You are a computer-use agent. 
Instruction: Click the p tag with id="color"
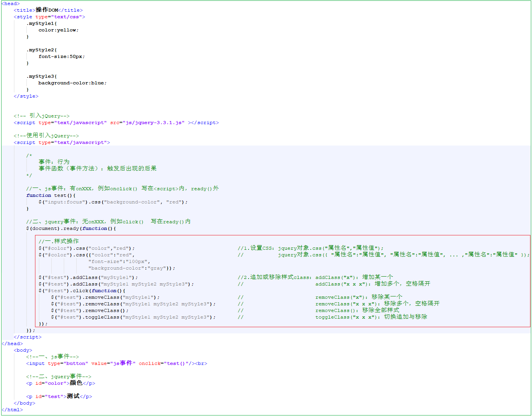(60, 383)
